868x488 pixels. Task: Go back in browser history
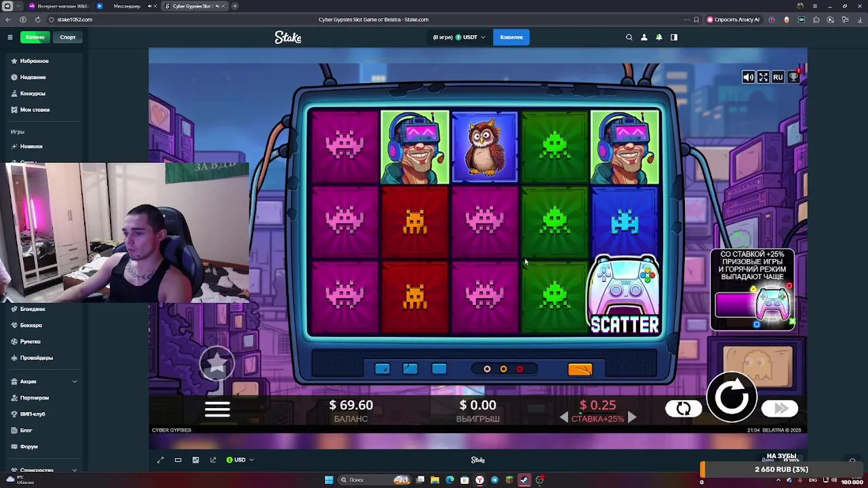coord(8,20)
